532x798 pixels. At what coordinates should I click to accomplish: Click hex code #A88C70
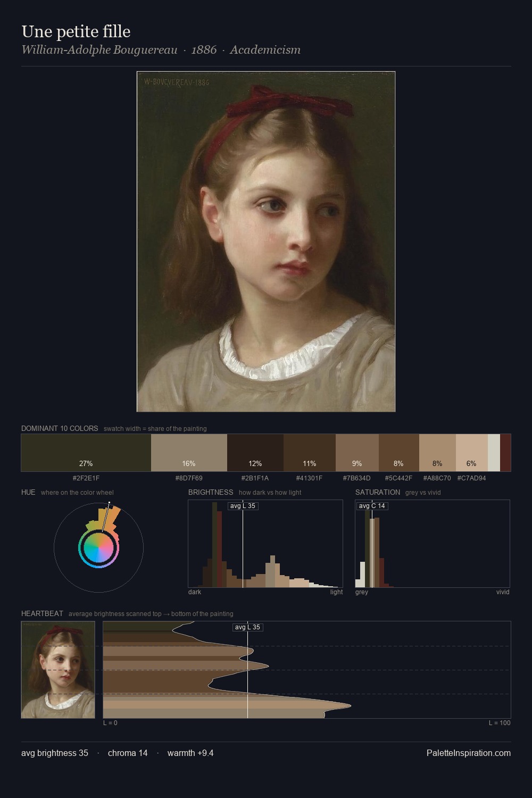tap(437, 478)
